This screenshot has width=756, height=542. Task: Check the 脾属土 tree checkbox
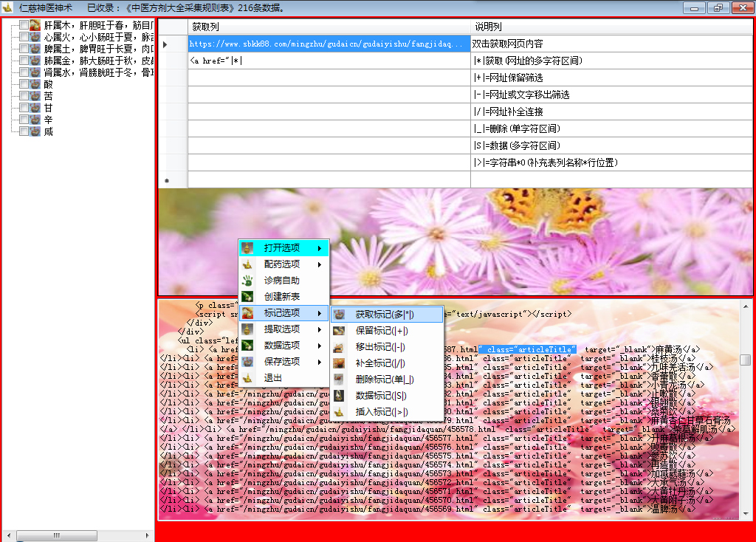pos(24,48)
